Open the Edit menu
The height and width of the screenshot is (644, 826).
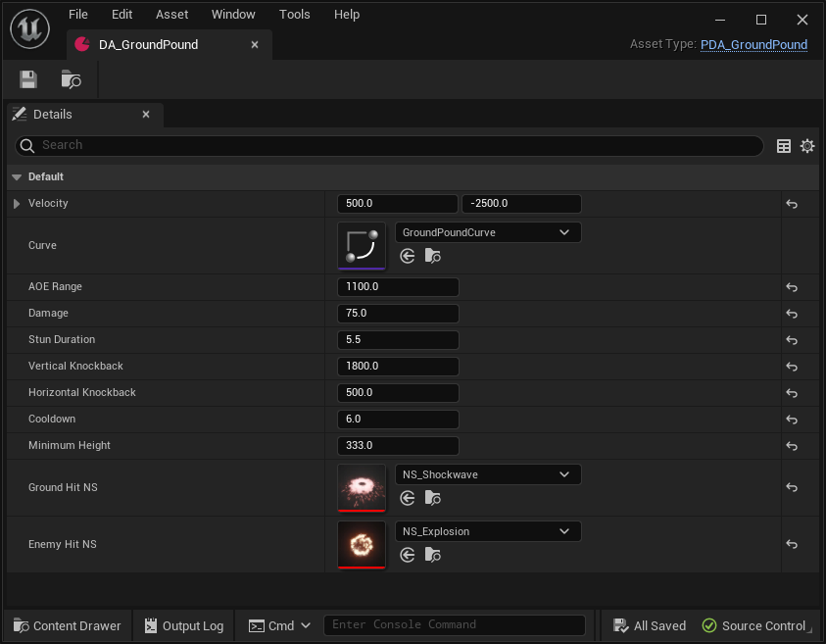[x=121, y=15]
